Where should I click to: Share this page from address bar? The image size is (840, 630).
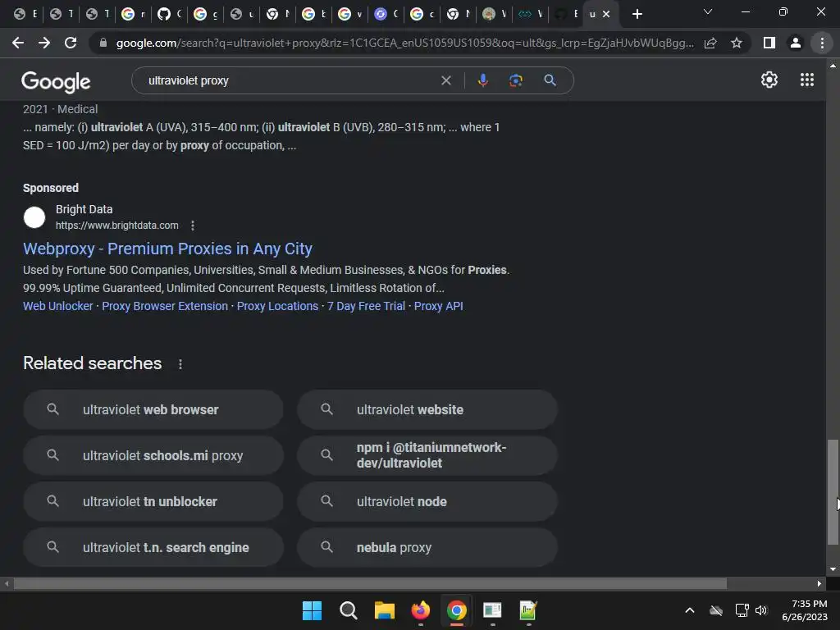(710, 43)
